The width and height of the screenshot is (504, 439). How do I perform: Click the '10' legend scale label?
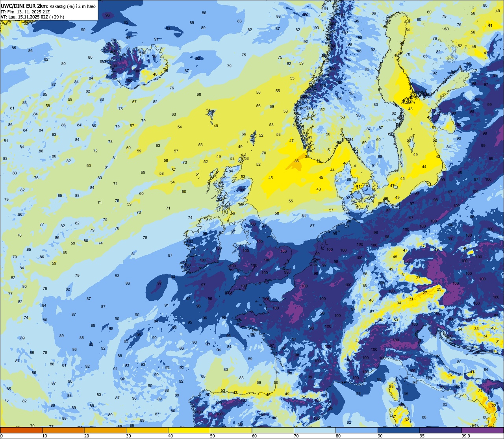click(x=45, y=436)
